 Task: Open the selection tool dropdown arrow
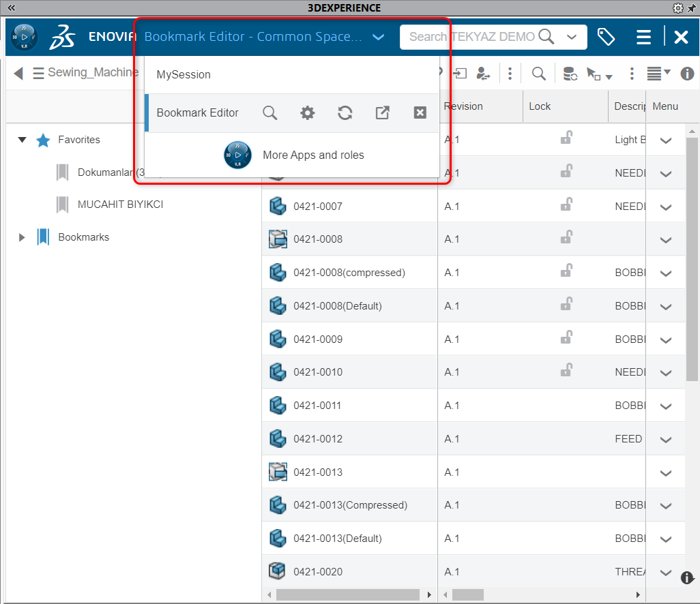click(609, 77)
